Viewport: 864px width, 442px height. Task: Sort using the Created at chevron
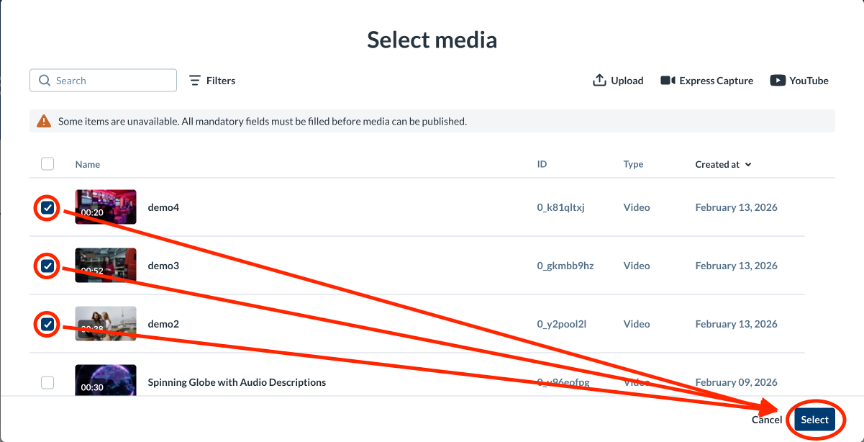coord(748,165)
